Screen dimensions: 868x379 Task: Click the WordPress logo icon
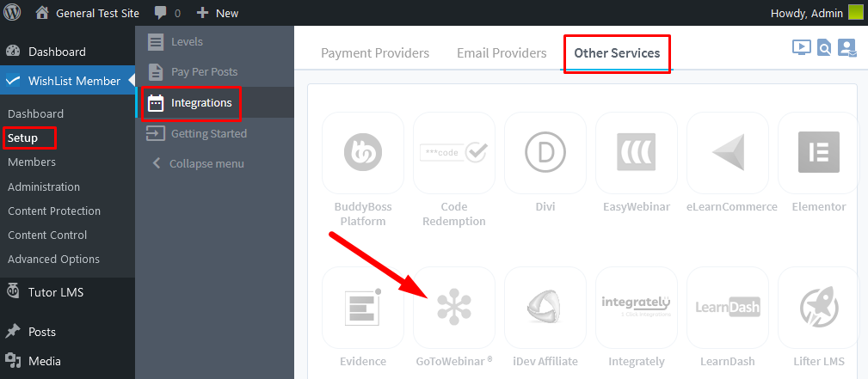(12, 13)
